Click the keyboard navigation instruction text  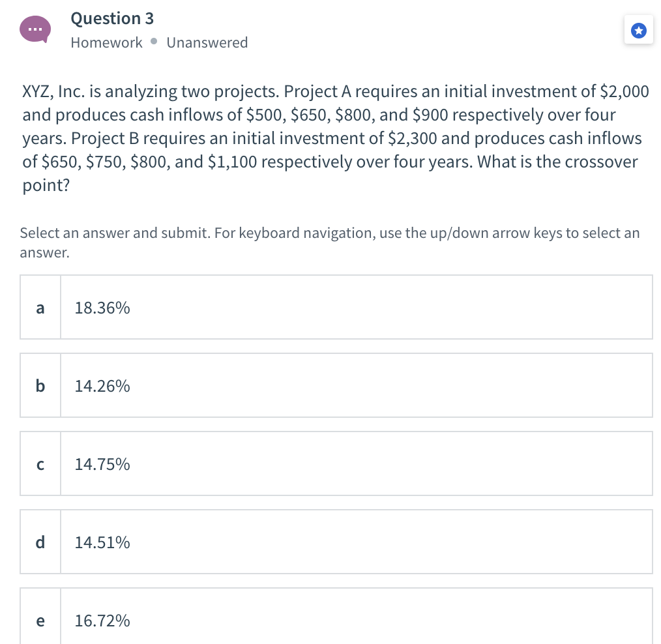[x=330, y=242]
